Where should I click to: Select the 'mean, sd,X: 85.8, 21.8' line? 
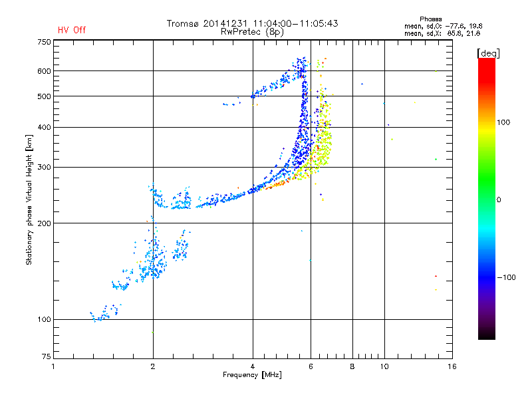(442, 33)
